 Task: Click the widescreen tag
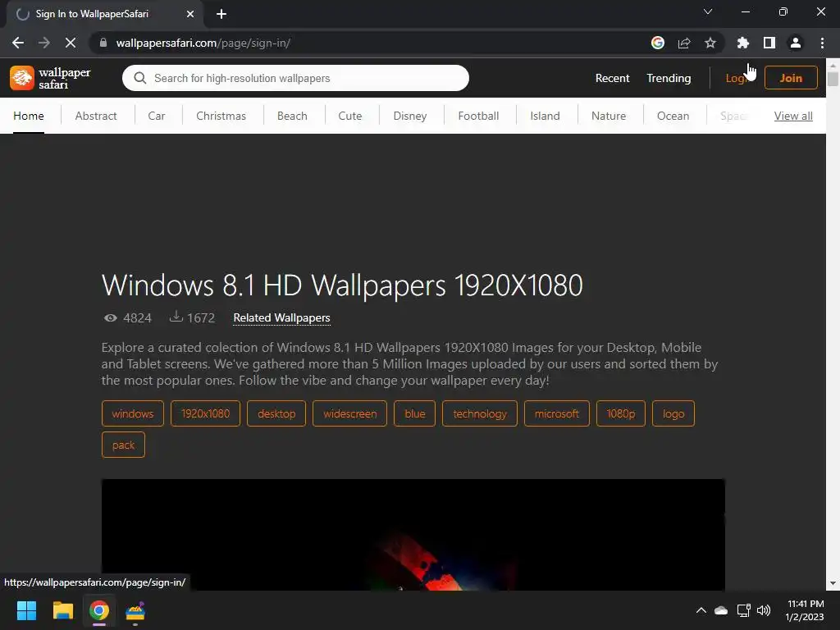349,413
